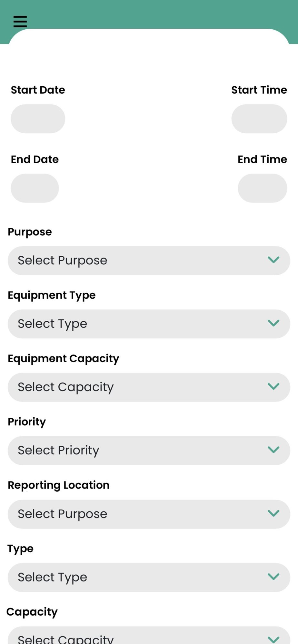Open the Select Priority dropdown

coord(149,450)
